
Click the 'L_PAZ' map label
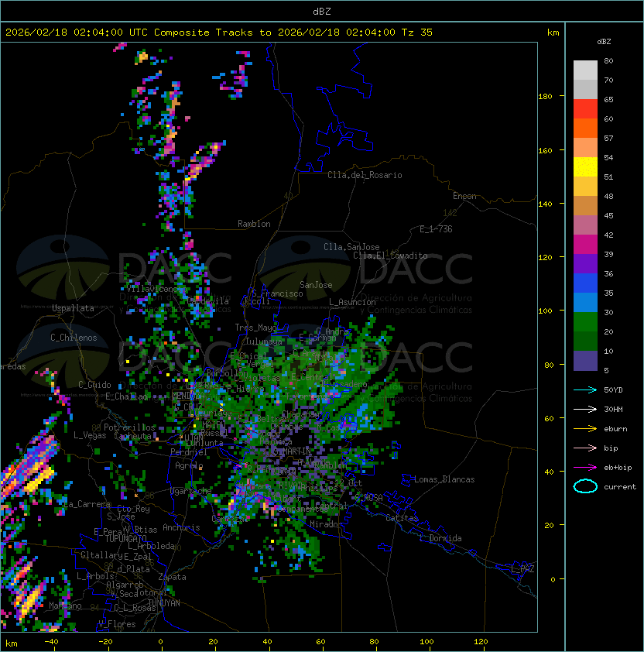point(522,569)
